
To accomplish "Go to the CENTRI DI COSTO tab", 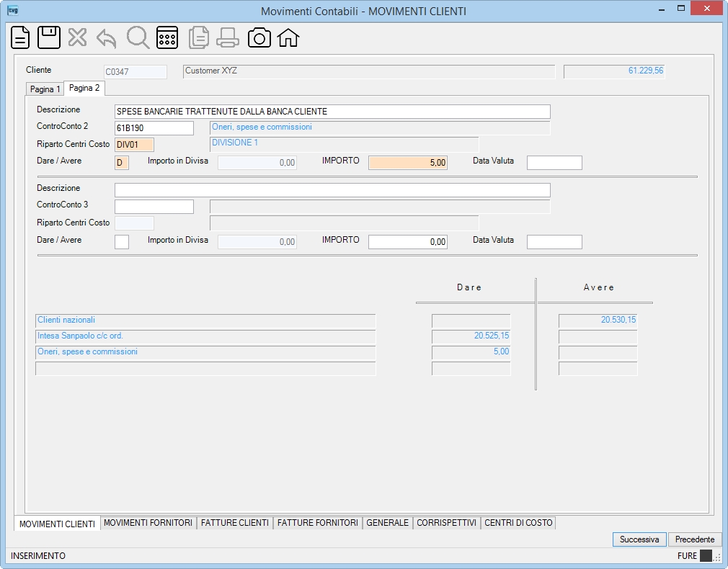I will [x=518, y=523].
